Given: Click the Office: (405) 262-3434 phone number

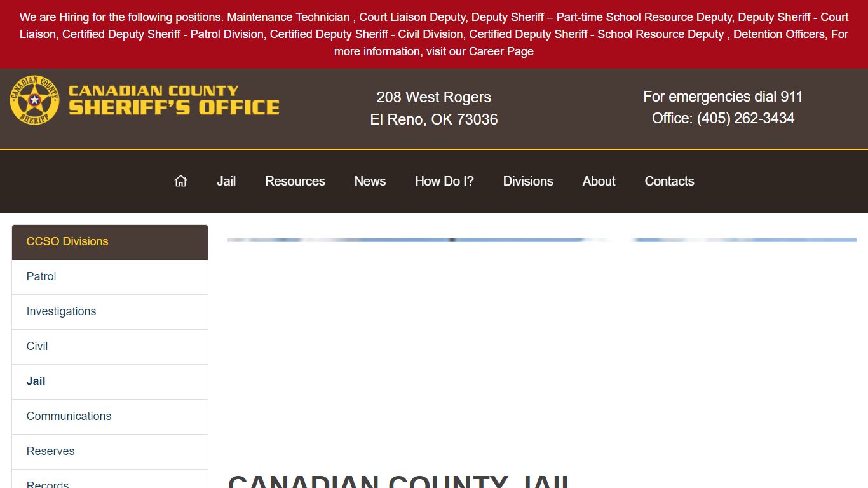Looking at the screenshot, I should [723, 118].
